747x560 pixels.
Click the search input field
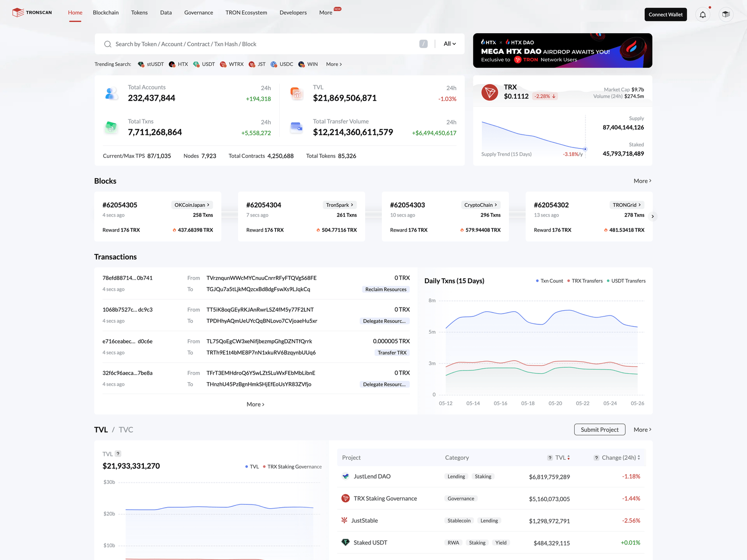coord(265,44)
